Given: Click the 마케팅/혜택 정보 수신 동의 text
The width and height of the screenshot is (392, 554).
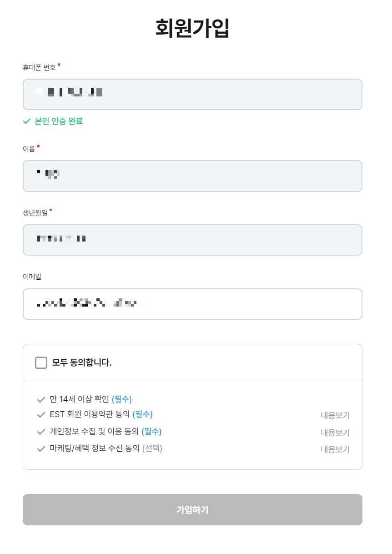Looking at the screenshot, I should click(x=94, y=448).
